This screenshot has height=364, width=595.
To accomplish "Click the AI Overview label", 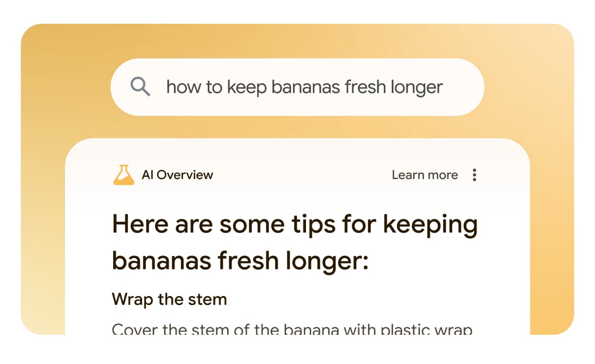I will click(x=177, y=175).
